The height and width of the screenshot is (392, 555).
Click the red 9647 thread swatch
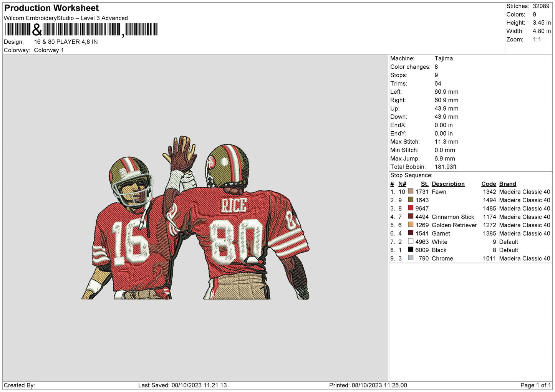(x=411, y=208)
